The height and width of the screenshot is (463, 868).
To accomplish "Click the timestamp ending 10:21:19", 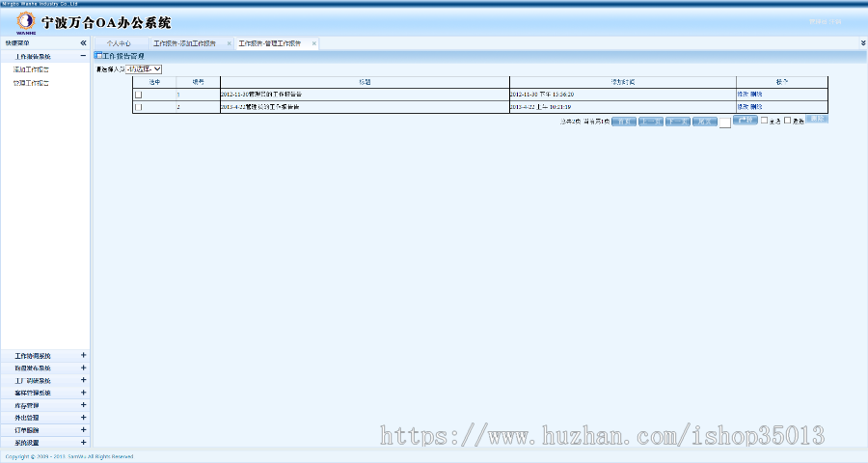I will (x=541, y=107).
